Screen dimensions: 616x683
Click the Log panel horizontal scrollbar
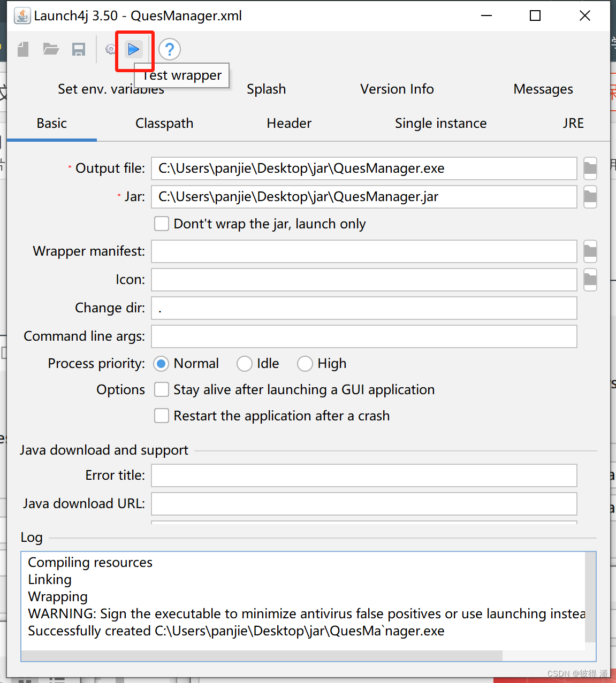point(262,656)
